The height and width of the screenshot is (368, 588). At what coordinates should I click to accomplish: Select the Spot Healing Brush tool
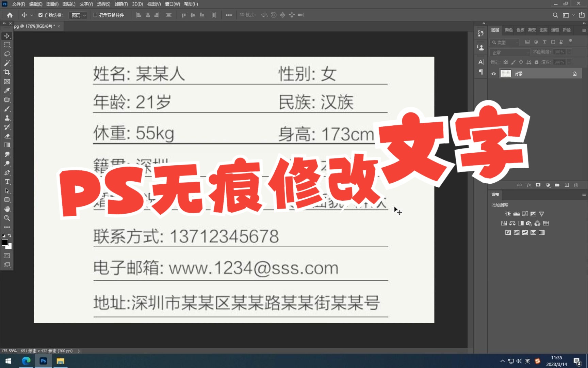[x=7, y=100]
